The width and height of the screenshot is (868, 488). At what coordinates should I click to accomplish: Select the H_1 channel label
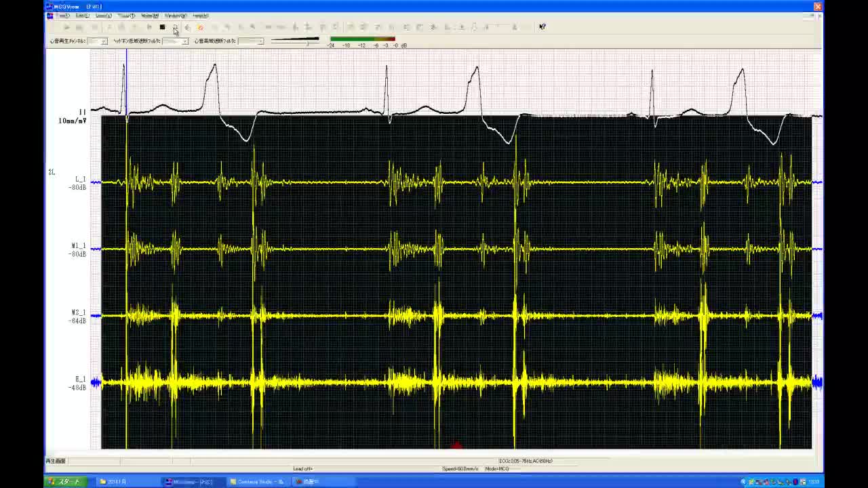tap(80, 380)
